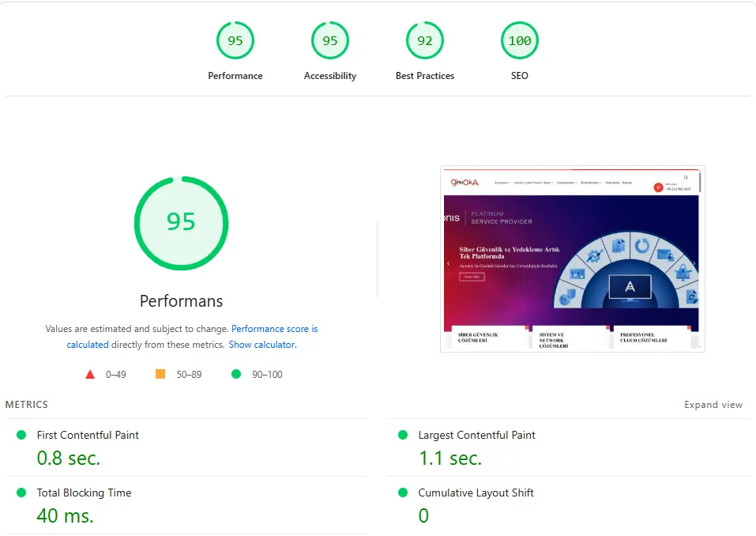Click the red triangle 0–49 legend icon

pyautogui.click(x=90, y=374)
